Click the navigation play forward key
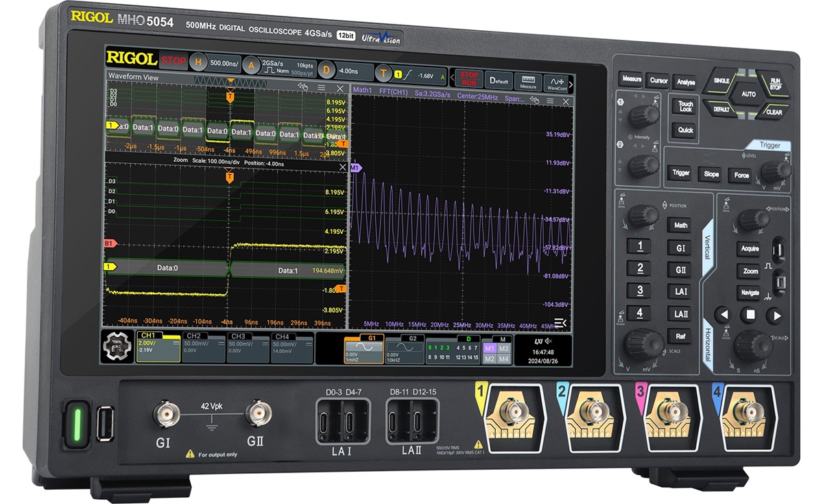 tap(774, 315)
